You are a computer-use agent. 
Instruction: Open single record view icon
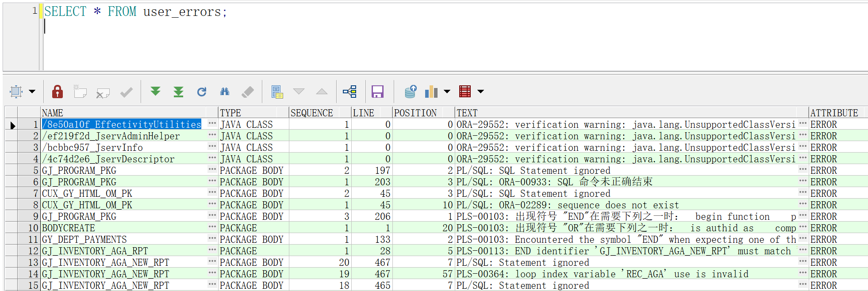pyautogui.click(x=277, y=92)
